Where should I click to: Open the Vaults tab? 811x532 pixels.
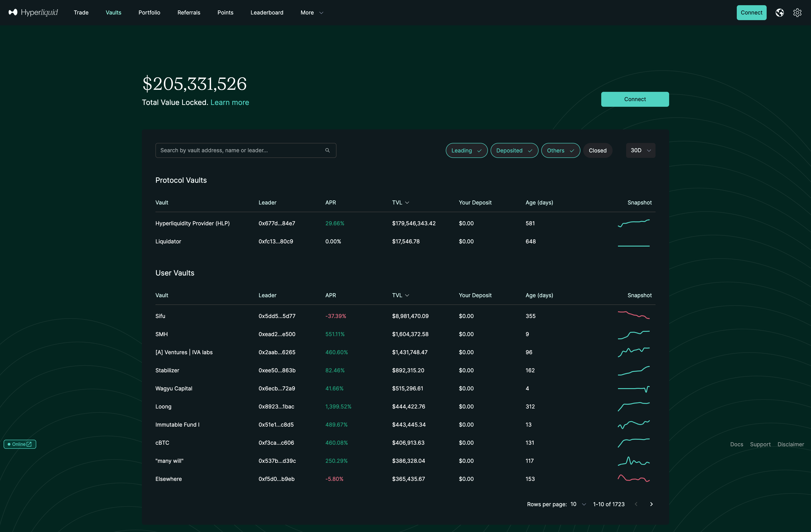coord(113,13)
